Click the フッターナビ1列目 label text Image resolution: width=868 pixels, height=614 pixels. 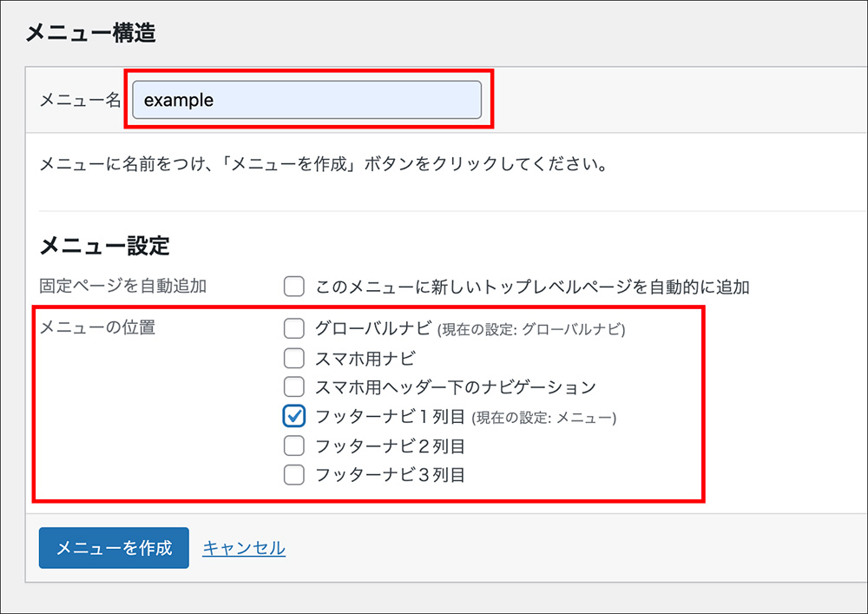(390, 417)
